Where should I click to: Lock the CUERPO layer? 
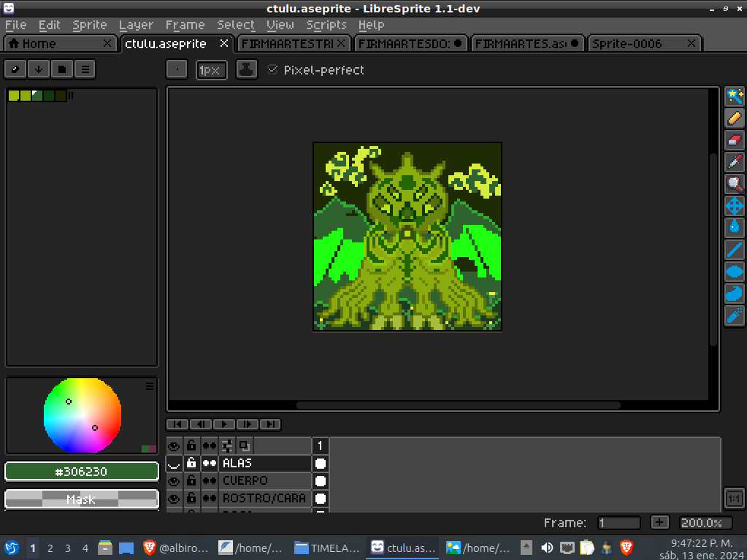pyautogui.click(x=191, y=481)
